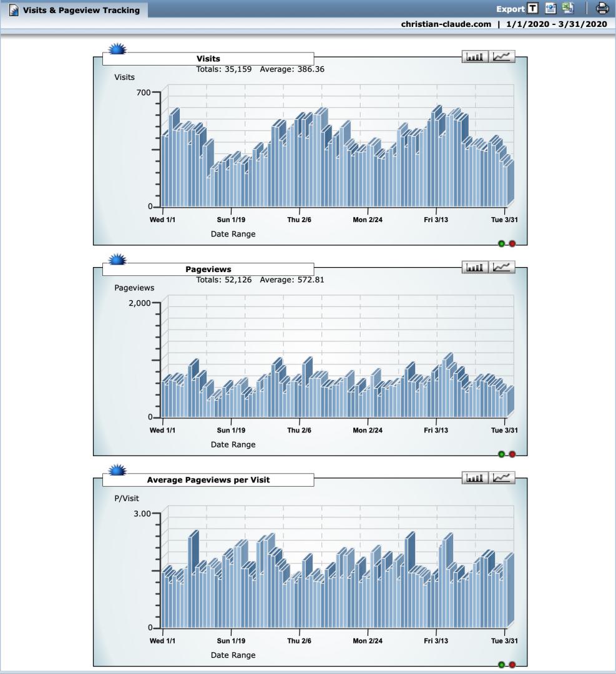616x674 pixels.
Task: Click red dot under Visits chart
Action: (x=512, y=243)
